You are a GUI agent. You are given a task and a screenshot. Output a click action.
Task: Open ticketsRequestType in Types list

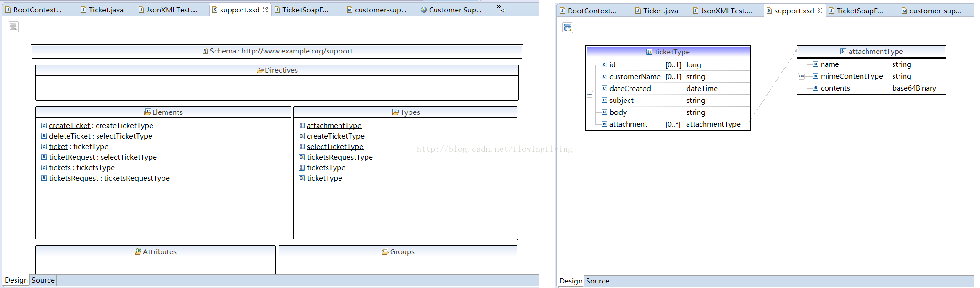(340, 157)
